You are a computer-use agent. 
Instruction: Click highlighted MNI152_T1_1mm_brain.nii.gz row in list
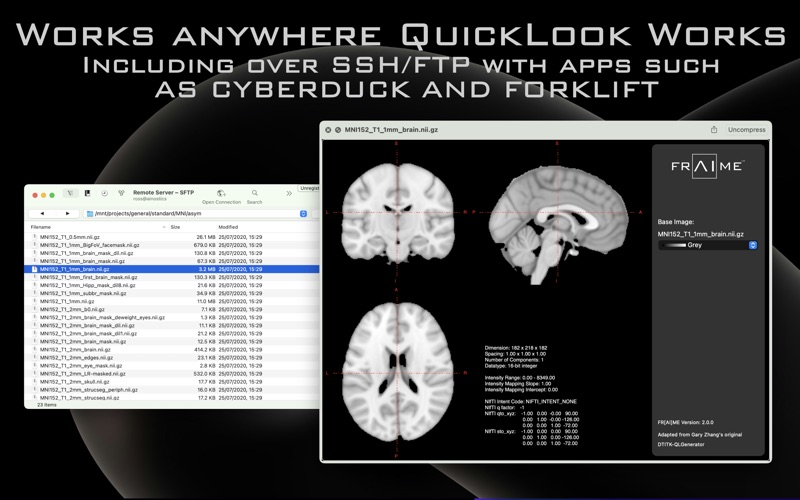(172, 269)
